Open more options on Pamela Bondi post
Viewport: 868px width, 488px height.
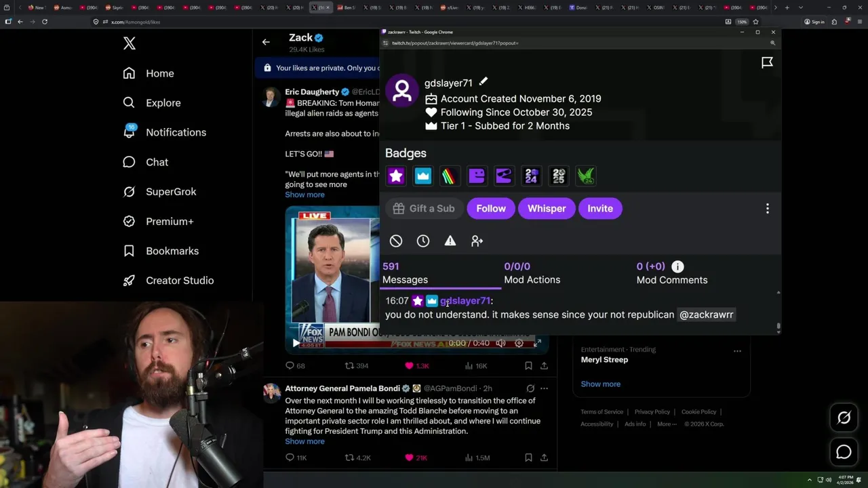tap(544, 388)
